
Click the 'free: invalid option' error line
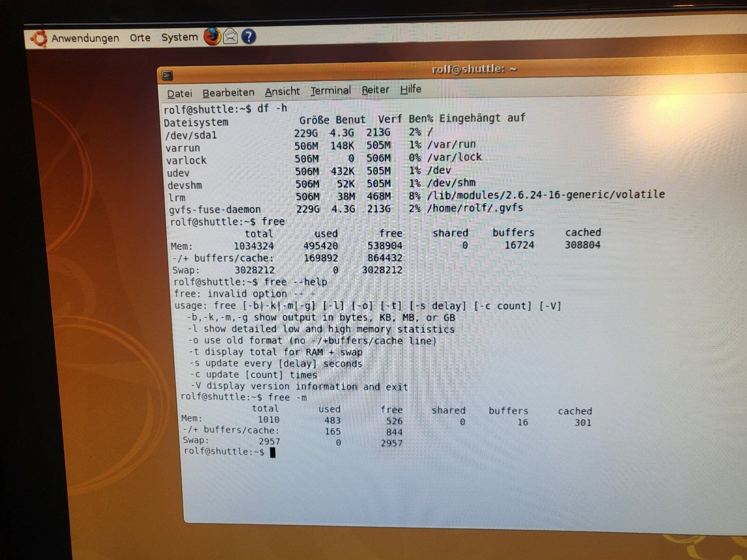[x=245, y=294]
